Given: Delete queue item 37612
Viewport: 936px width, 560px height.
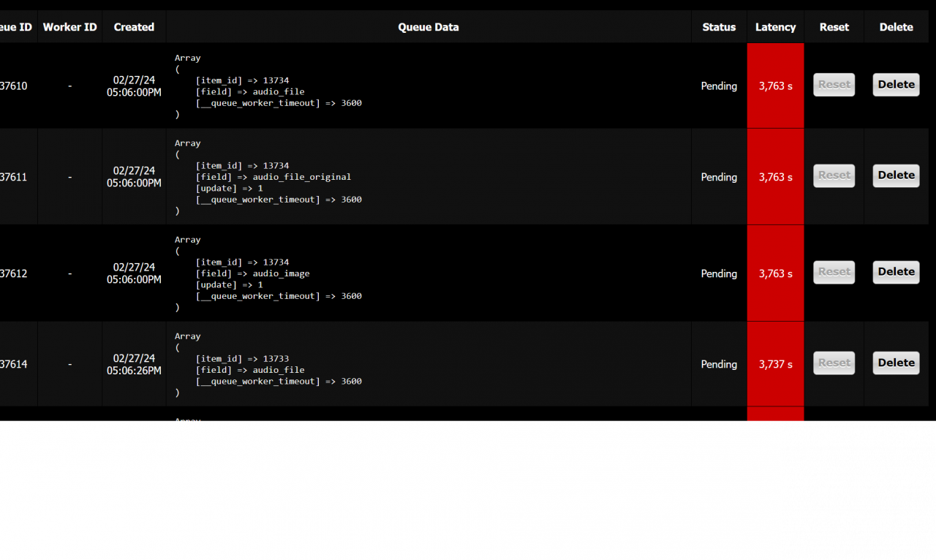Looking at the screenshot, I should (896, 272).
